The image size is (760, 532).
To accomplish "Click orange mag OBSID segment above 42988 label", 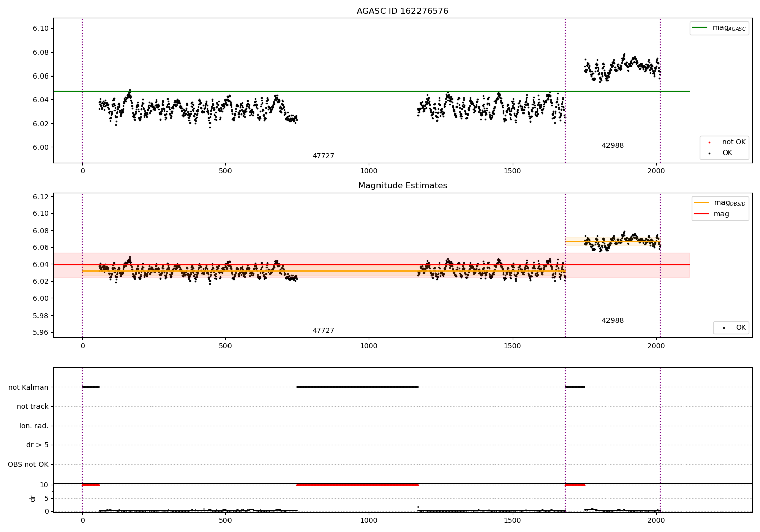I will (x=613, y=241).
